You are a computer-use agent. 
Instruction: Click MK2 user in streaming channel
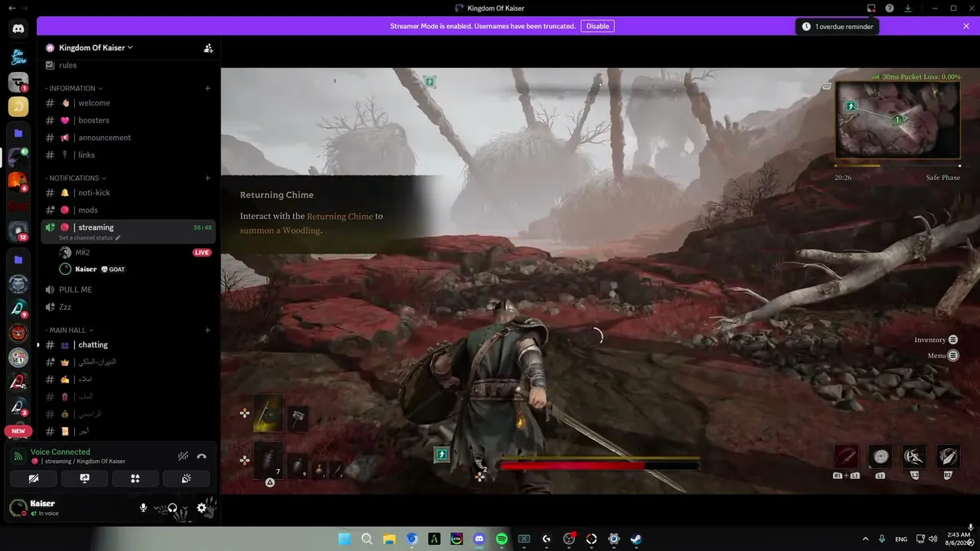click(x=136, y=253)
